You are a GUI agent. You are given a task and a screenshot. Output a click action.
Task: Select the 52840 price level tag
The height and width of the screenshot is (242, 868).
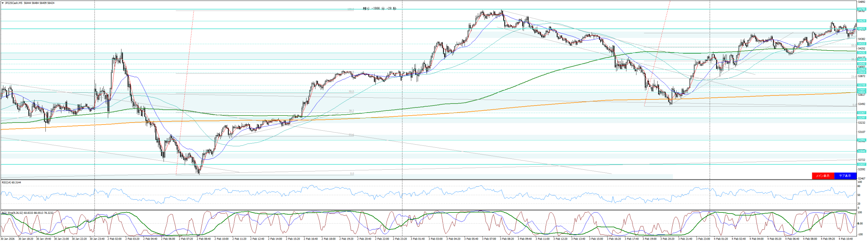[861, 151]
